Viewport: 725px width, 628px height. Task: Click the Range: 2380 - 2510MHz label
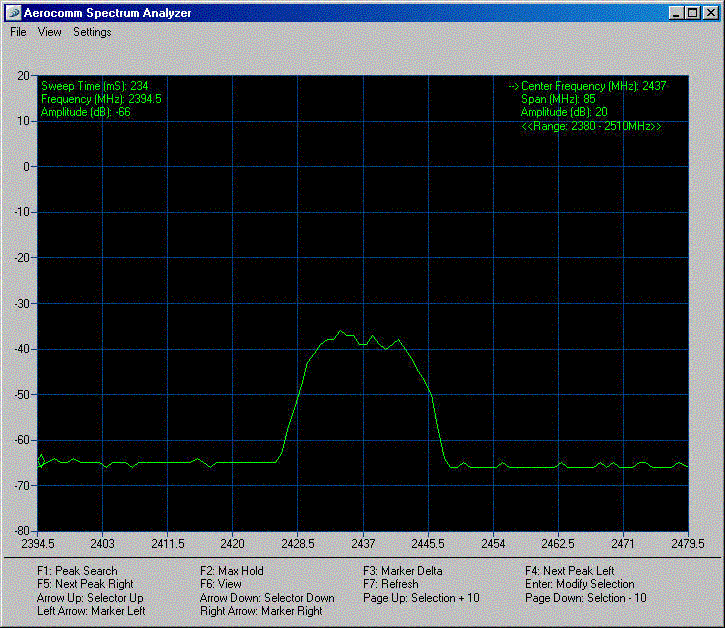click(x=591, y=127)
